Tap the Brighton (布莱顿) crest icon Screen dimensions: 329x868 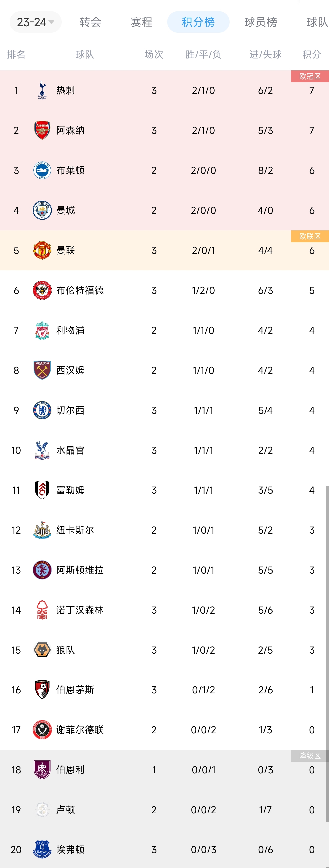42,170
